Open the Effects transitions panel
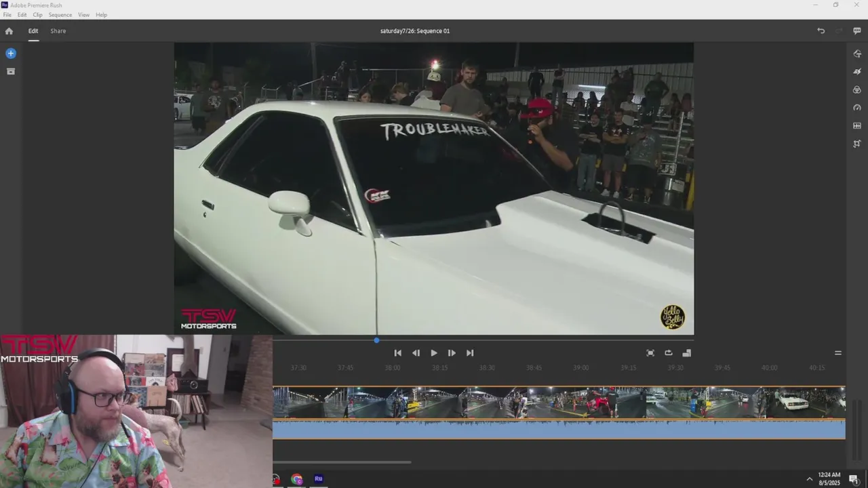Viewport: 868px width, 488px height. pyautogui.click(x=857, y=72)
